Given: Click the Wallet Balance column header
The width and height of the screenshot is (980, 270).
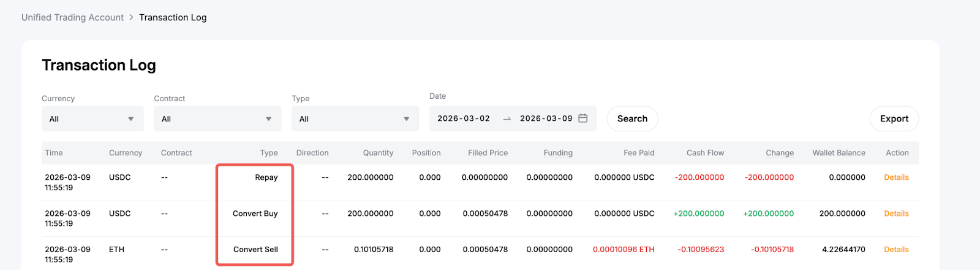Looking at the screenshot, I should 839,153.
